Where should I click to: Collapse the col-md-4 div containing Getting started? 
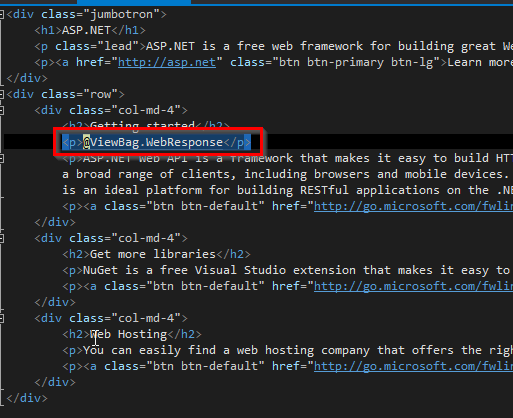(2, 110)
